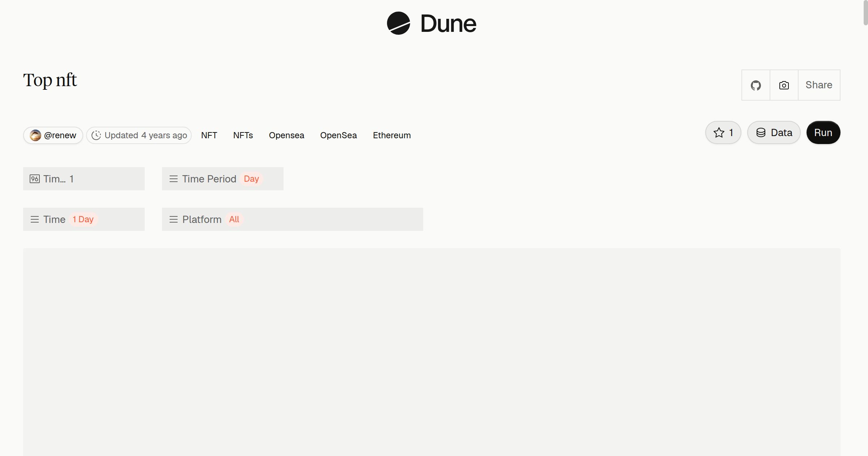Click the page vertical scrollbar thumb

pos(865,13)
